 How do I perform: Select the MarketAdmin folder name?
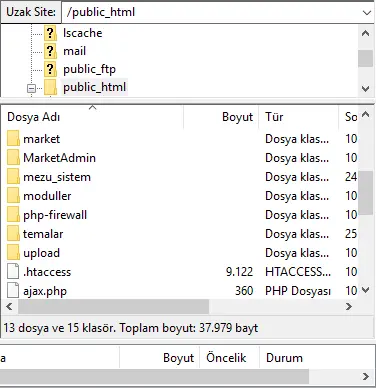tap(59, 158)
